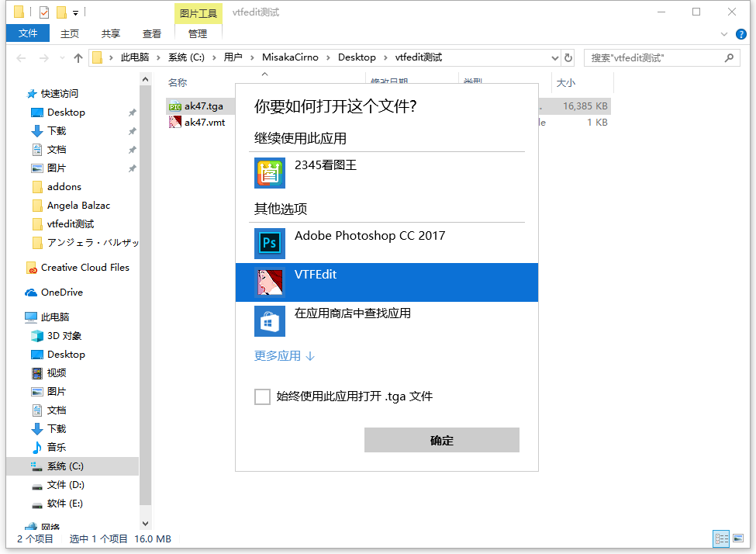
Task: Click ak47.tga file icon
Action: tap(175, 106)
